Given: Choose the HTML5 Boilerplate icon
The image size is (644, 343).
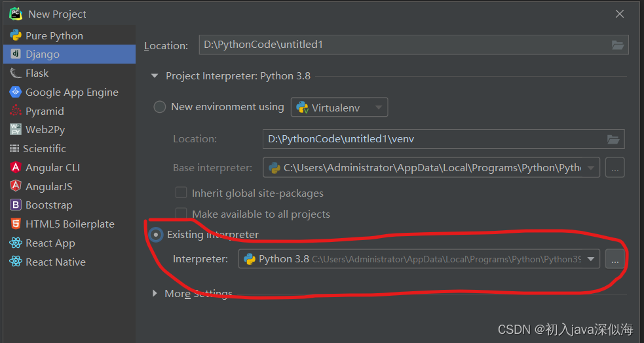Looking at the screenshot, I should click(16, 224).
